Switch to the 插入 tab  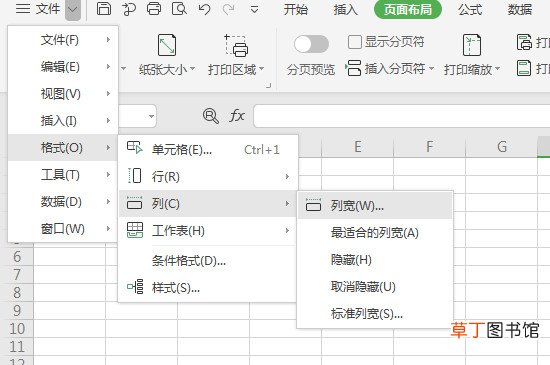click(x=346, y=9)
